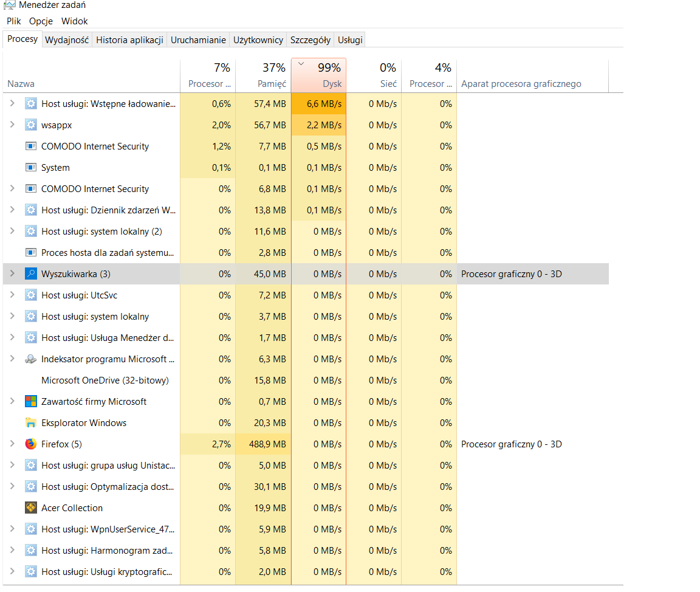Click the Indeksator programu Microsoft icon
This screenshot has width=700, height=592.
[x=31, y=359]
